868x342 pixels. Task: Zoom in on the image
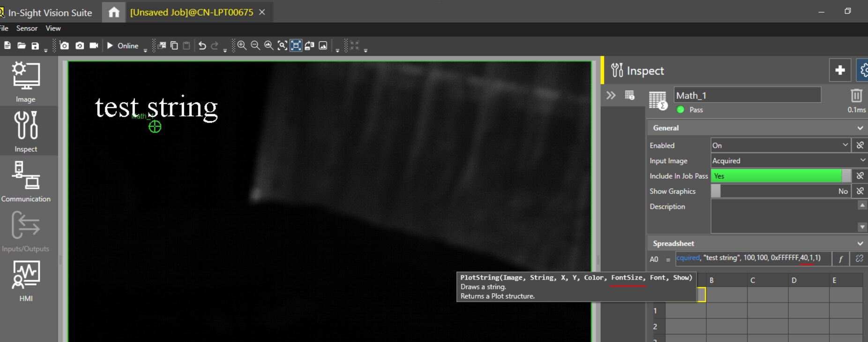point(242,46)
